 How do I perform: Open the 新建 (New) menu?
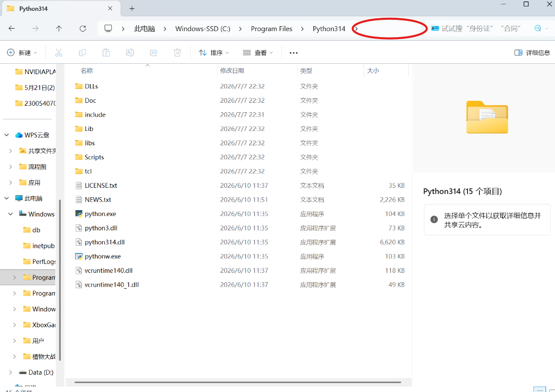click(x=22, y=53)
